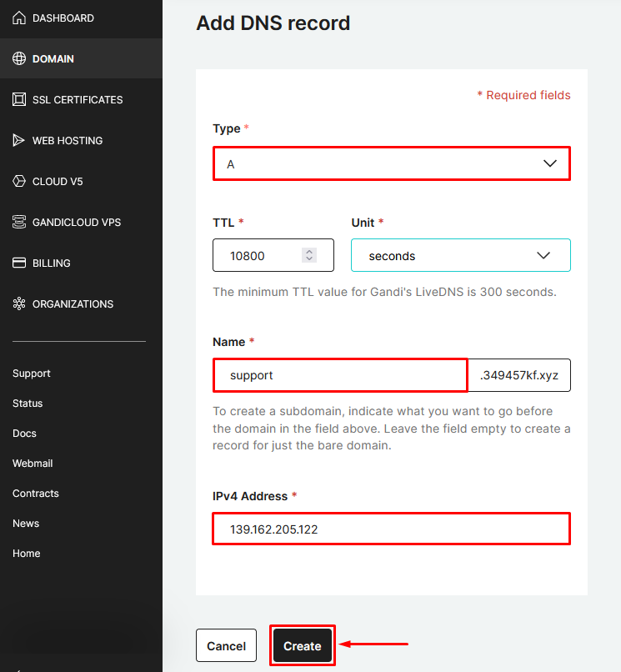Click the GandiCloud VPS server icon
The image size is (621, 672).
click(x=19, y=222)
